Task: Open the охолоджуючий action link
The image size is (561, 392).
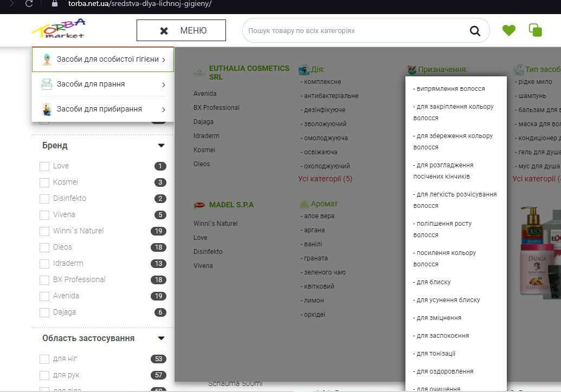Action: point(325,166)
